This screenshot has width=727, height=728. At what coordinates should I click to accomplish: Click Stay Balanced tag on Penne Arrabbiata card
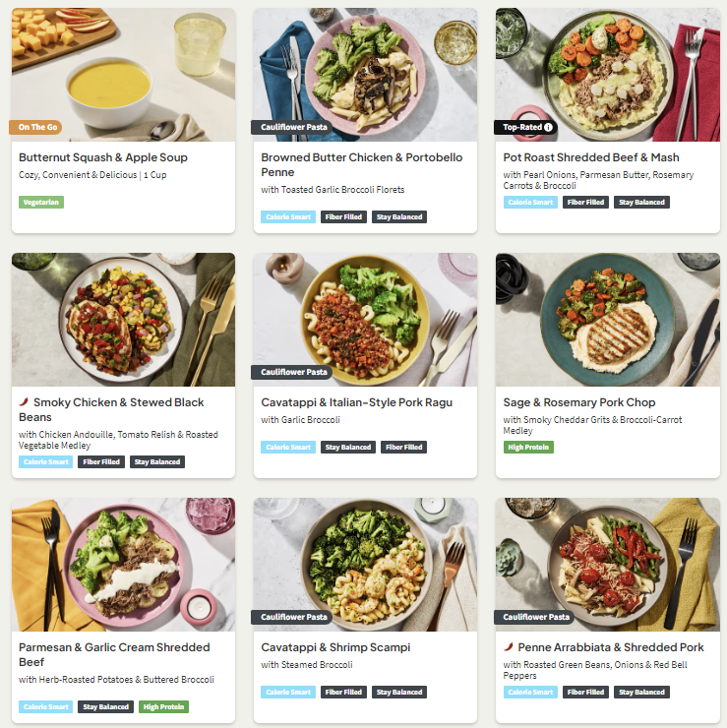[641, 693]
